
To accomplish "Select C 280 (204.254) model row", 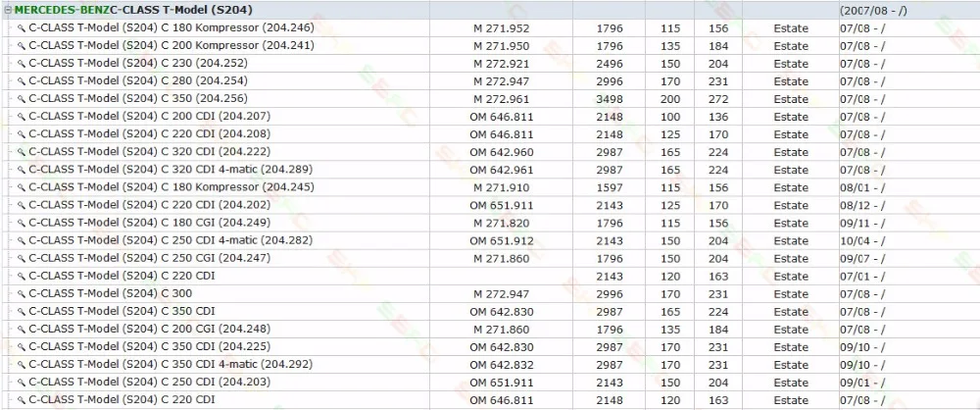I will point(490,80).
